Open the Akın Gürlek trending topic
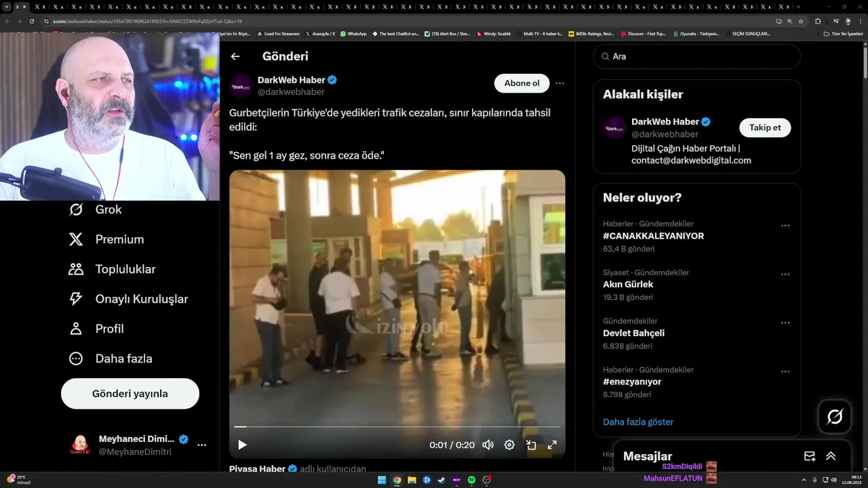Viewport: 868px width, 488px height. [x=628, y=285]
